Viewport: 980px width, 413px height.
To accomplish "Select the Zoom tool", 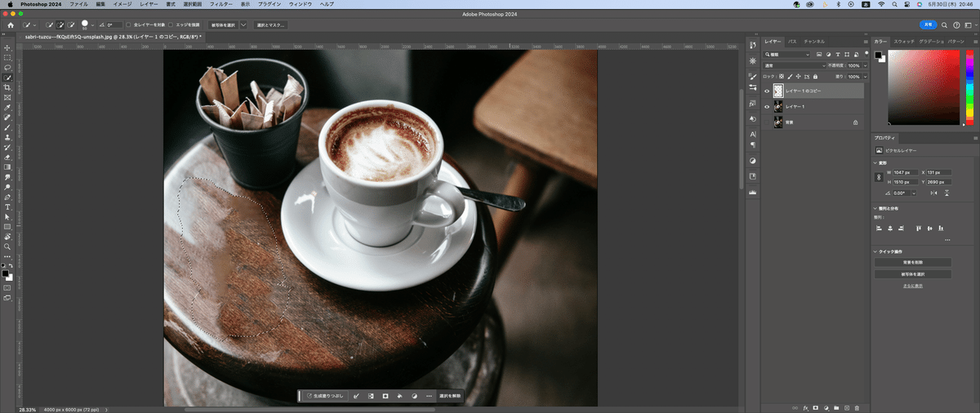I will pyautogui.click(x=7, y=246).
